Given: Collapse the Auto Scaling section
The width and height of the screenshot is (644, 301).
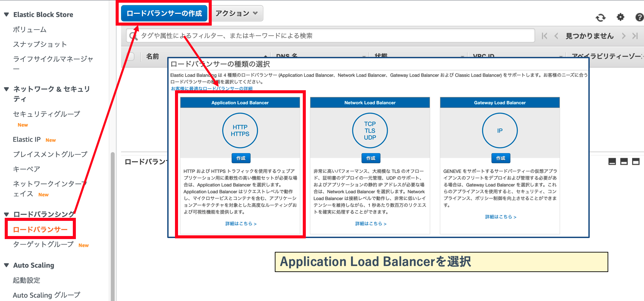Looking at the screenshot, I should (x=6, y=265).
